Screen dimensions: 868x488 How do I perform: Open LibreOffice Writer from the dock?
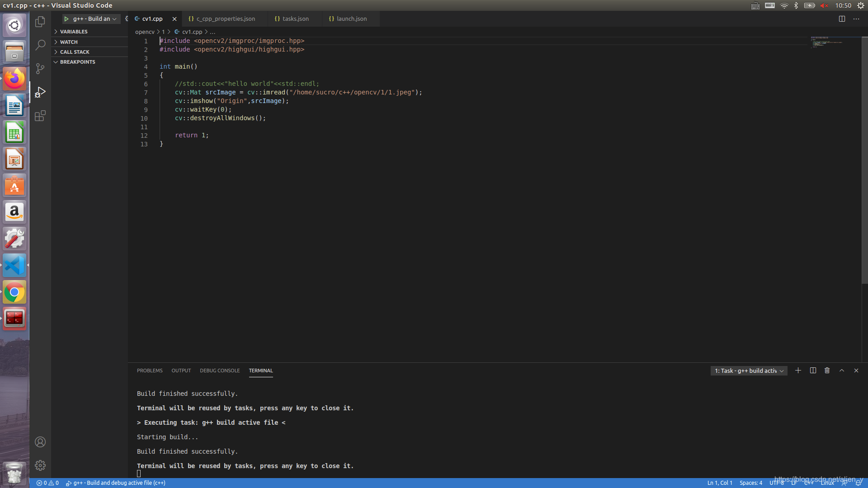[14, 106]
